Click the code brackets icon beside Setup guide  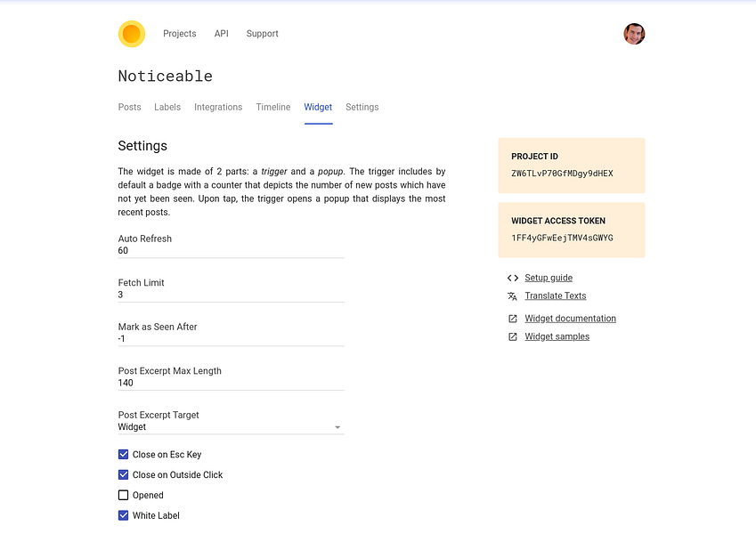[513, 278]
